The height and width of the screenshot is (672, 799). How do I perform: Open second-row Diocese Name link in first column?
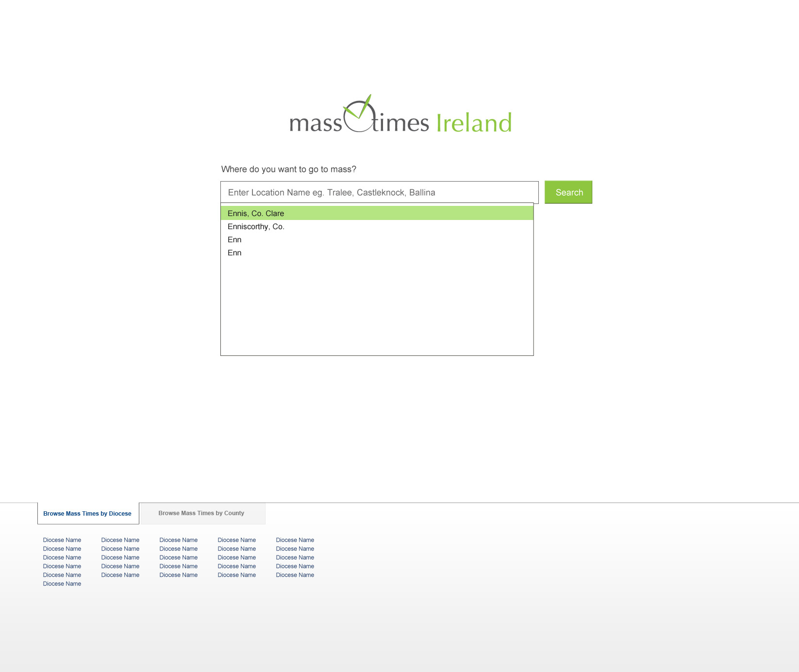(x=62, y=549)
